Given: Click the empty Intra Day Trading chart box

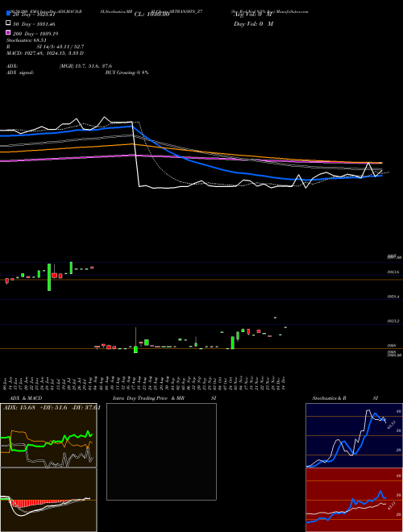Looking at the screenshot, I should click(x=161, y=451).
